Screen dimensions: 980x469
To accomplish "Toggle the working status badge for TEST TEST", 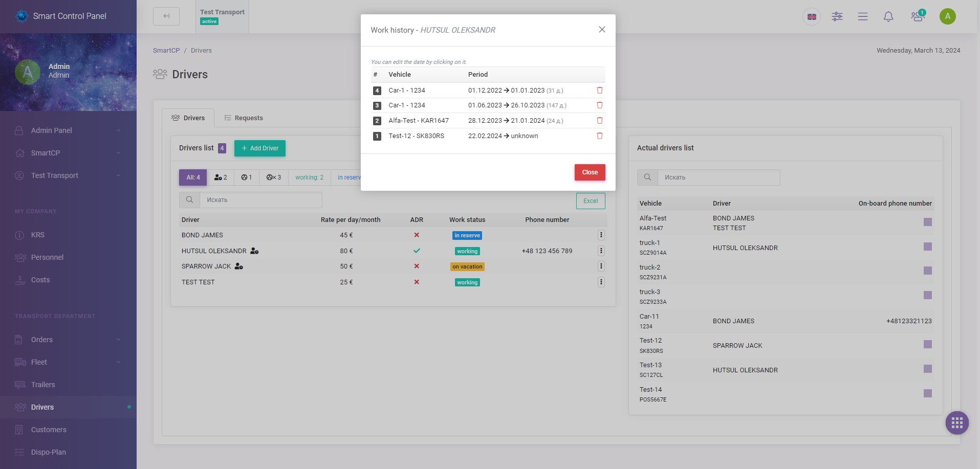I will pos(466,282).
